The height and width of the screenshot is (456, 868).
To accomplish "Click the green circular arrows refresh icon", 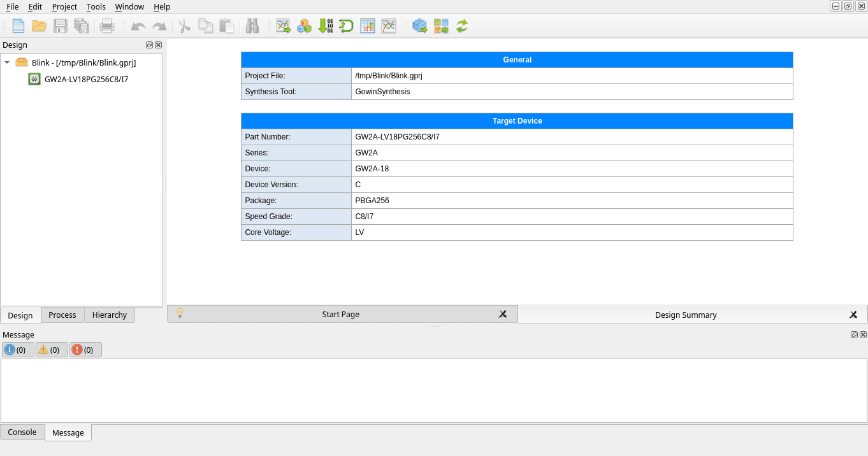I will point(462,26).
